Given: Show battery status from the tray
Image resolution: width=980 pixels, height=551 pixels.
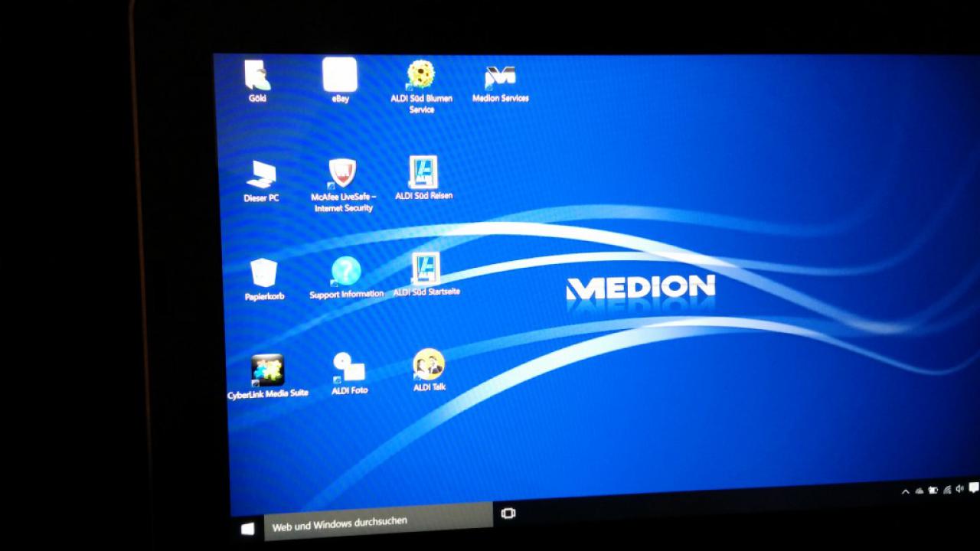Looking at the screenshot, I should tap(933, 491).
